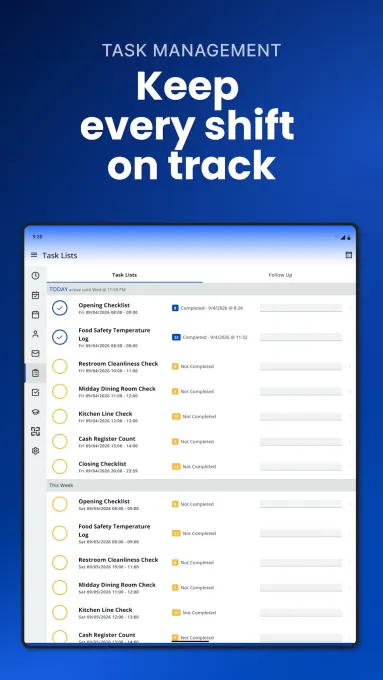383x680 pixels.
Task: Open the Cash Register Count title dated Fri 09/04/2026
Action: click(107, 439)
